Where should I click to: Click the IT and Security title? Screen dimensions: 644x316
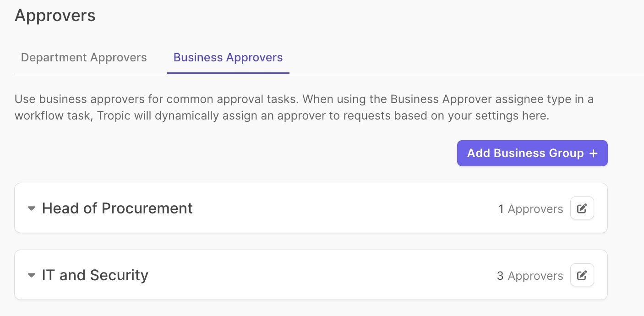95,275
